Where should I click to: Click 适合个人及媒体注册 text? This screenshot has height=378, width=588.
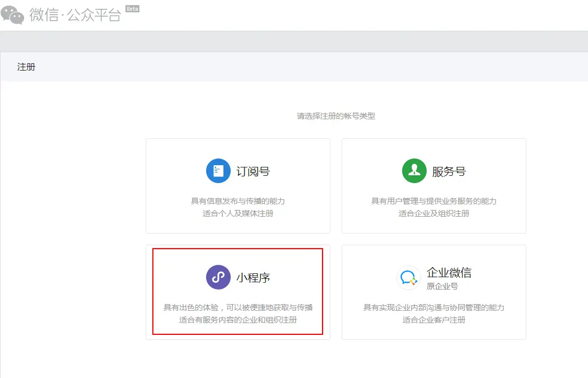coord(238,213)
